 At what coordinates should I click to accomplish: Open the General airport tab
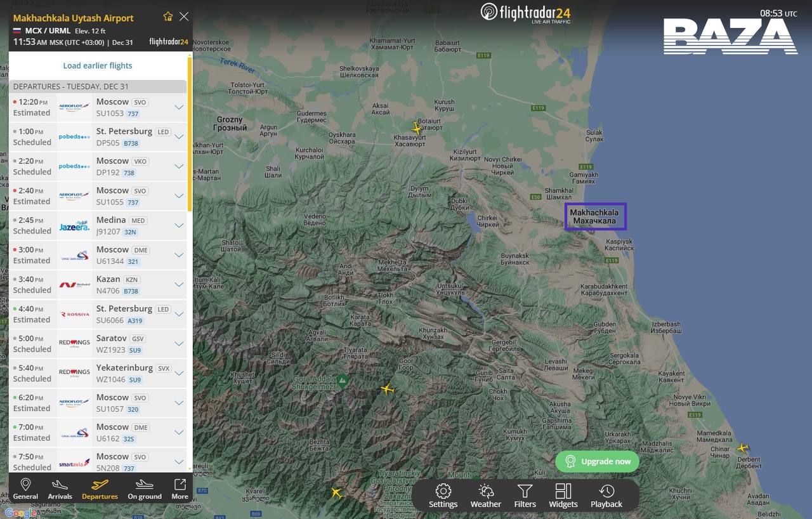(x=25, y=489)
